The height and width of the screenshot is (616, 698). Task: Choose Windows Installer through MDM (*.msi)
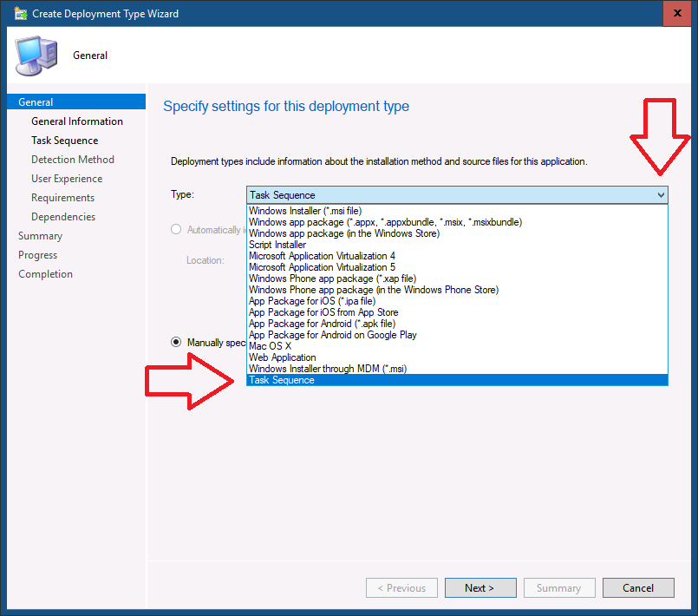457,369
